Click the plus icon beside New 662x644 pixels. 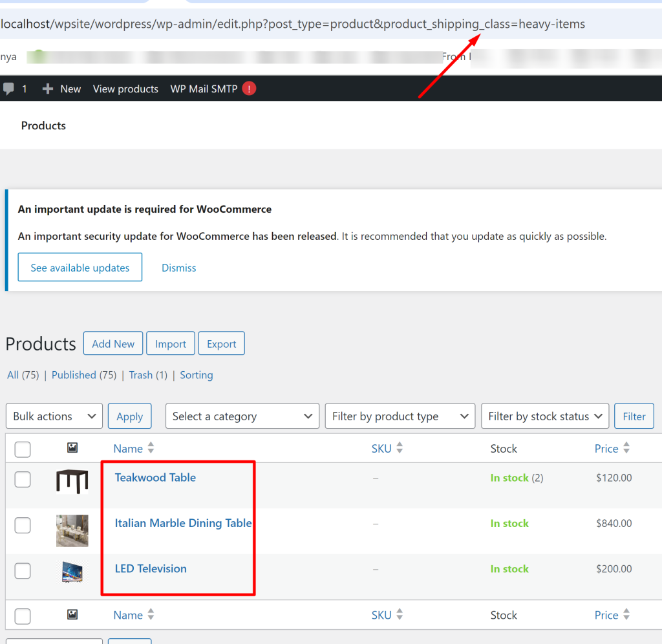pyautogui.click(x=48, y=89)
